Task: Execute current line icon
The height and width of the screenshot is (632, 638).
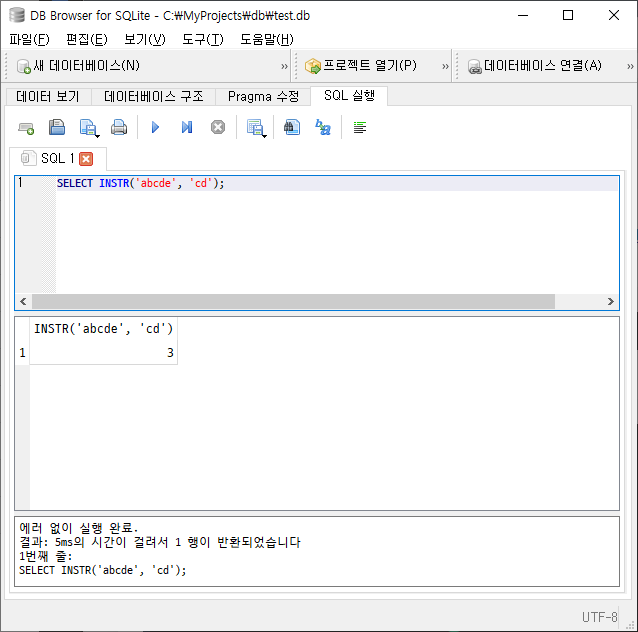Action: (187, 127)
